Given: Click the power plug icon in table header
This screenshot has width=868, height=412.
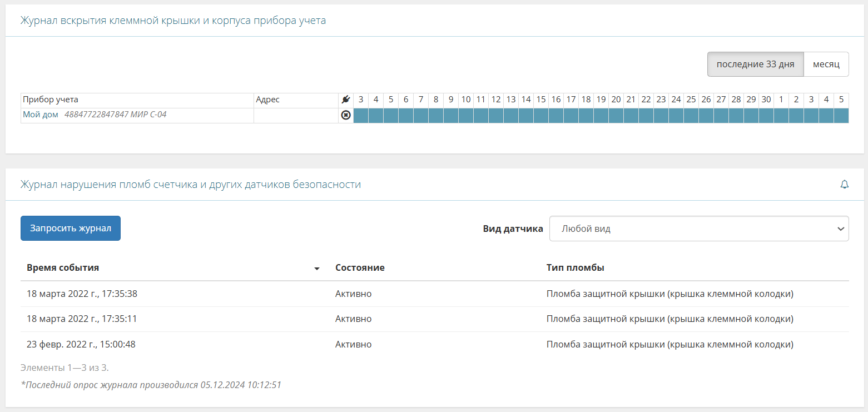Looking at the screenshot, I should pos(346,100).
